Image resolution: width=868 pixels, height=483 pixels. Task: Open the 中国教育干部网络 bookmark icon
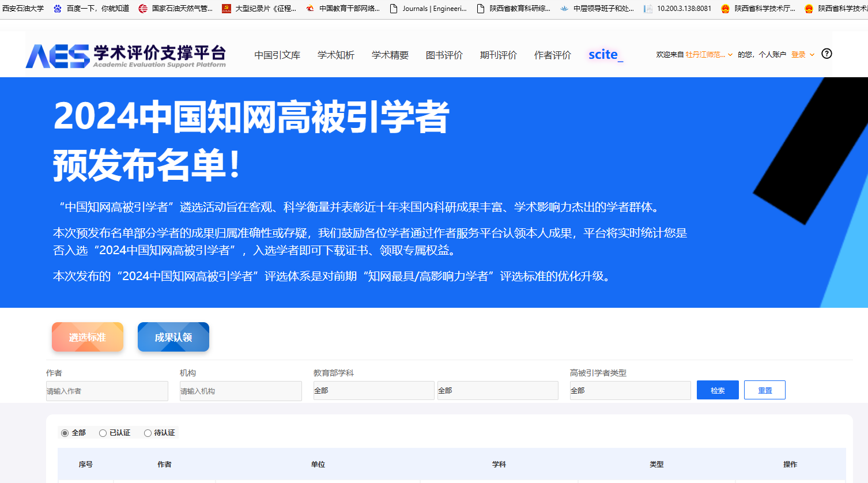[x=310, y=9]
